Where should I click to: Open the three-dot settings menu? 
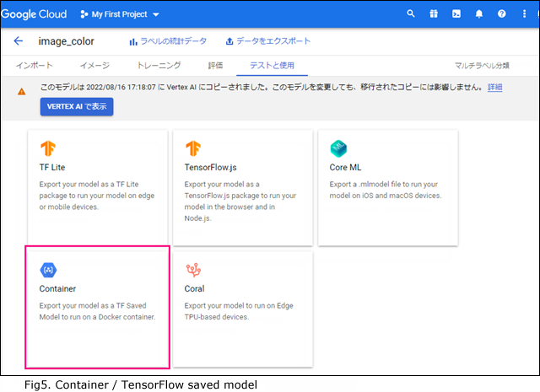click(x=524, y=13)
